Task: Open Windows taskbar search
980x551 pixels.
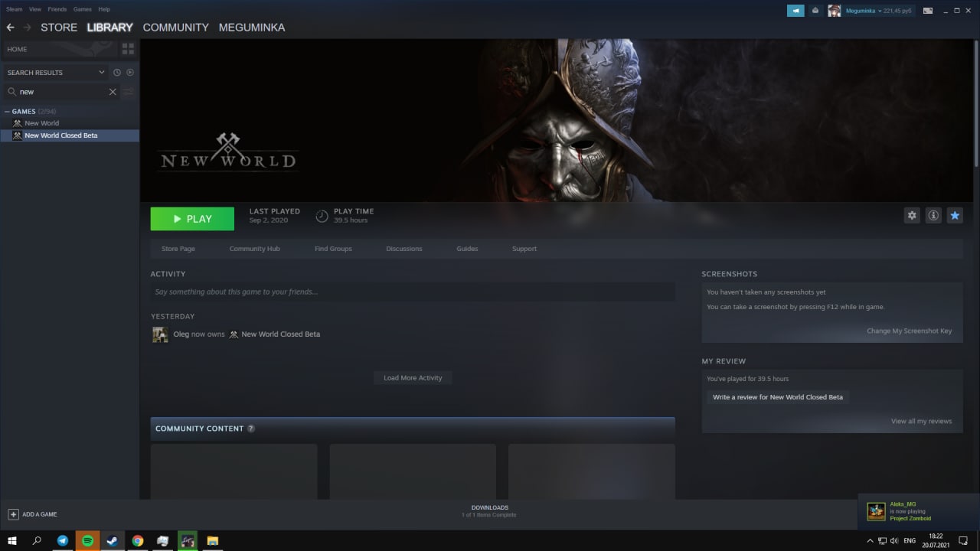Action: coord(37,540)
